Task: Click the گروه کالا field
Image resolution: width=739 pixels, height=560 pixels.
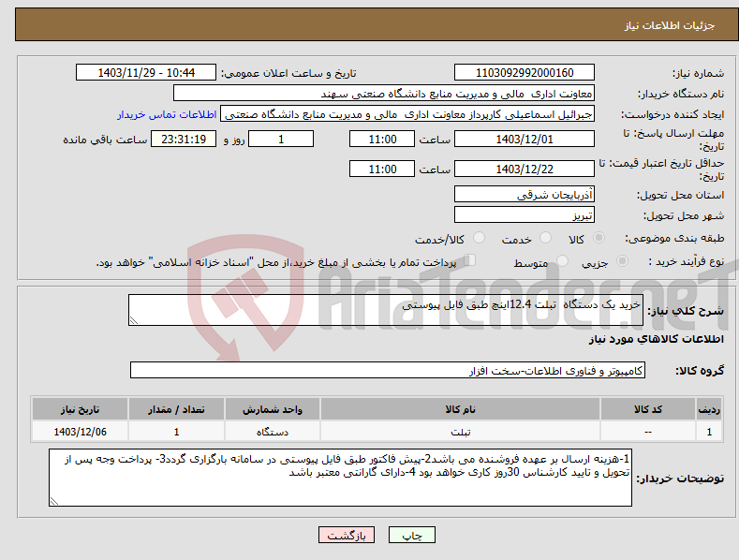Action: click(x=388, y=371)
